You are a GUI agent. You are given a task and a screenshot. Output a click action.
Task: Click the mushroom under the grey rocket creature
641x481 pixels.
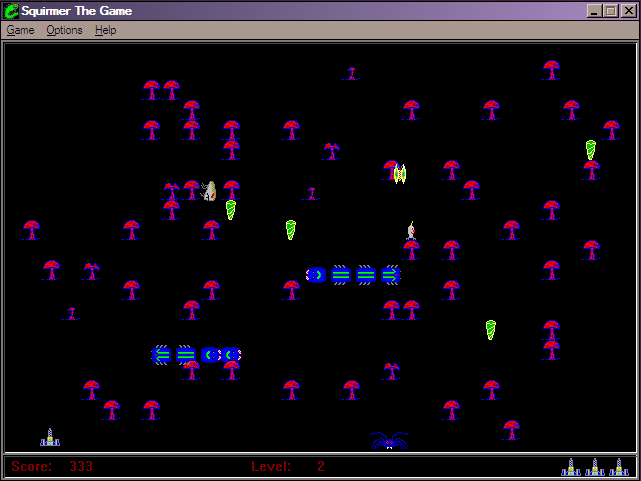pos(411,250)
